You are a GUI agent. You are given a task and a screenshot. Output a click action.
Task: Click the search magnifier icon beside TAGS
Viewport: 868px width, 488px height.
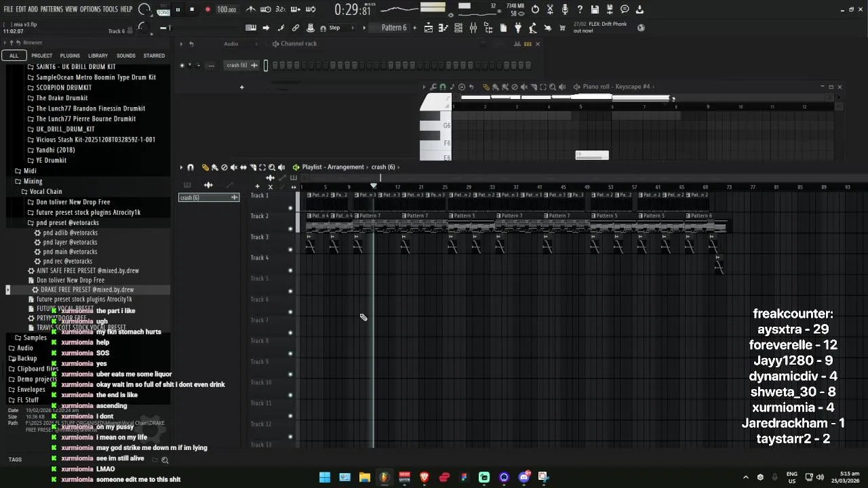point(165,460)
